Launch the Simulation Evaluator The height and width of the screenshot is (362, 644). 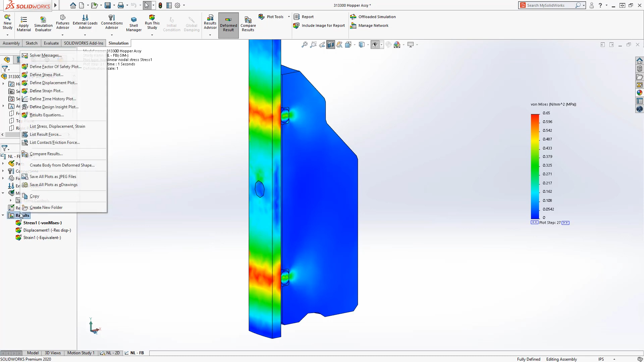43,24
